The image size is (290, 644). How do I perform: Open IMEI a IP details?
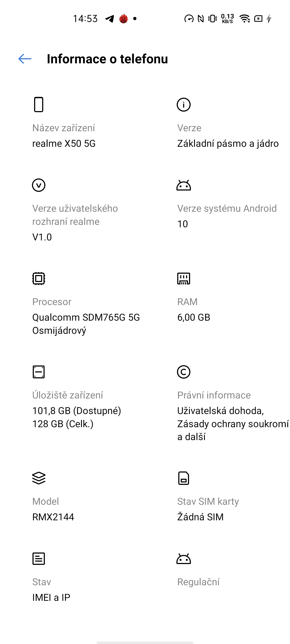click(x=51, y=597)
